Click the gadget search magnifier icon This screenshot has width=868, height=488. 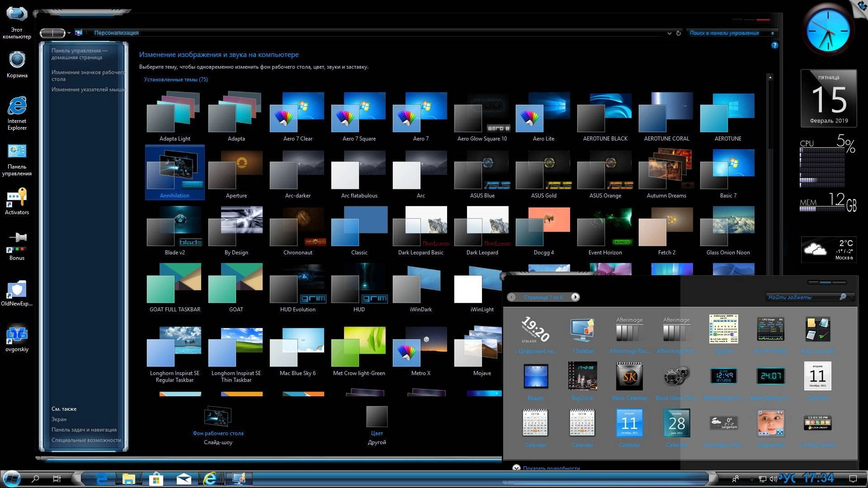pos(844,297)
